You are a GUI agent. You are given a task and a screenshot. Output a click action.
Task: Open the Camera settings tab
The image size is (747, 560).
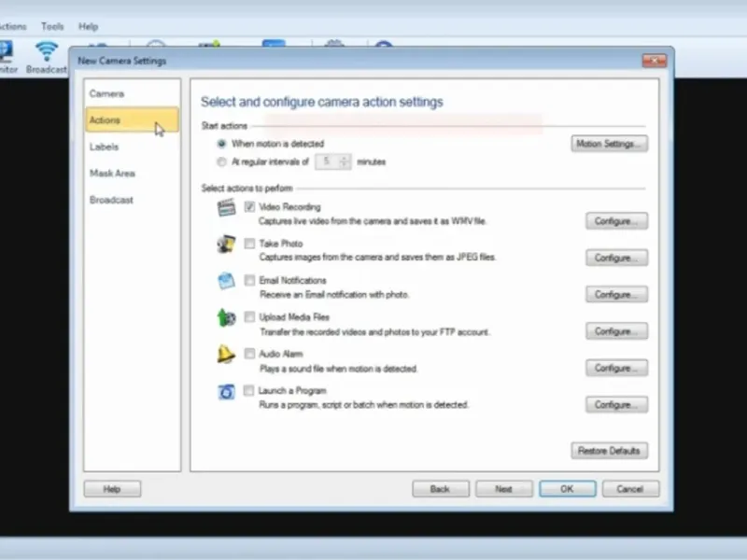point(132,93)
